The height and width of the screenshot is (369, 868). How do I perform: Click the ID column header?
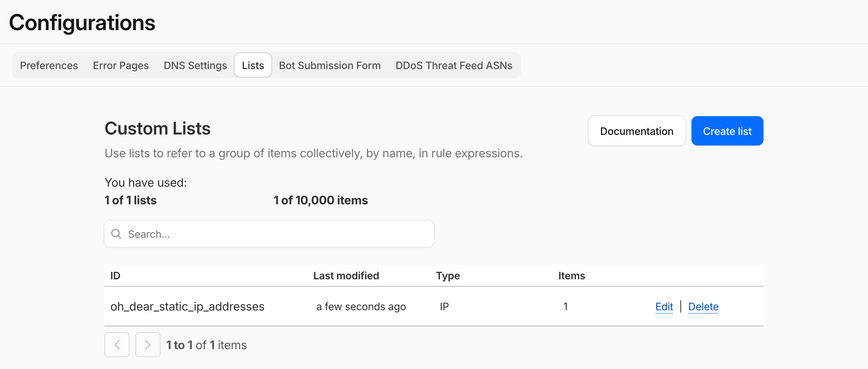tap(115, 276)
